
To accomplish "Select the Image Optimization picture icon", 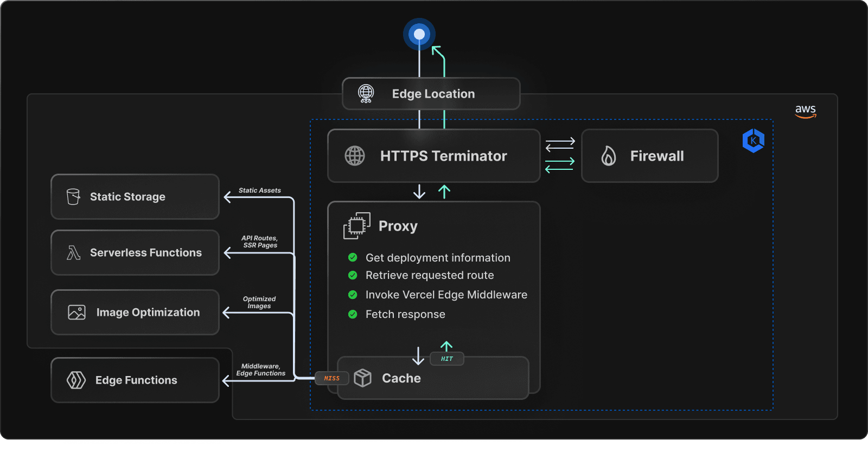I will [76, 312].
